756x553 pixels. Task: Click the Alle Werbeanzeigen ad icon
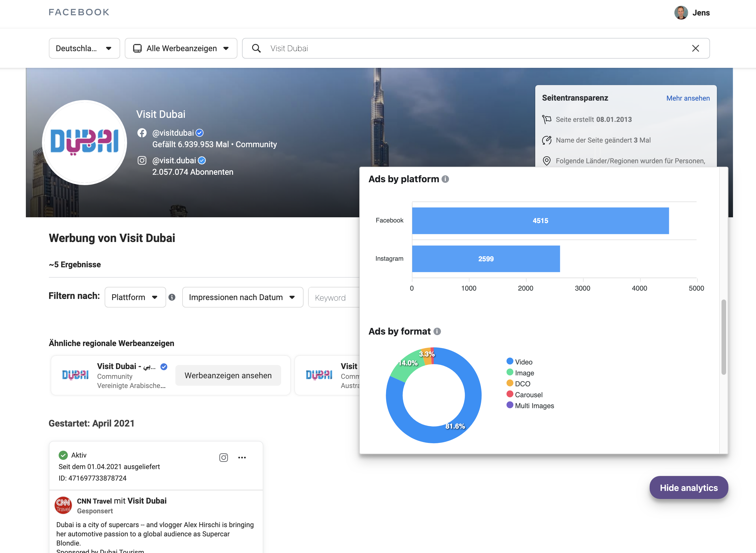[x=137, y=48]
